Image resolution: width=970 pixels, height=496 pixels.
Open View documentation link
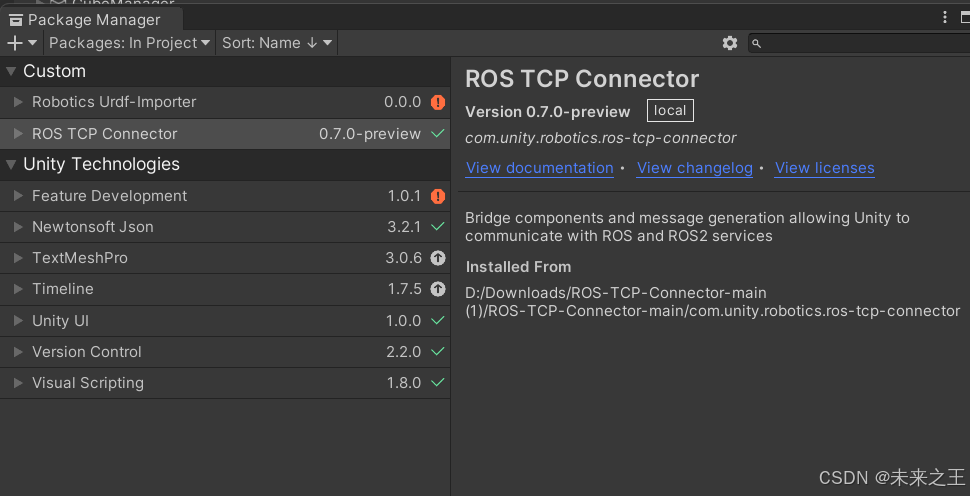[539, 168]
